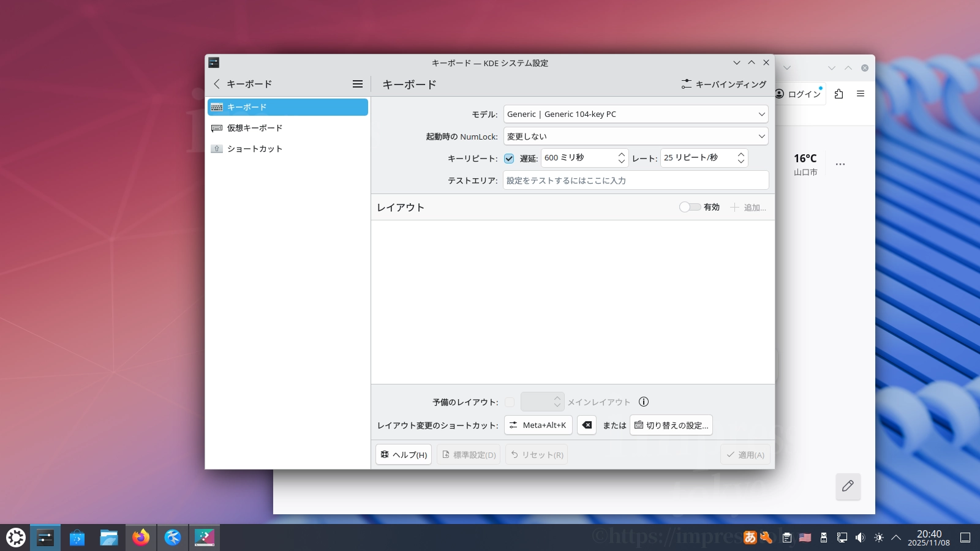The width and height of the screenshot is (980, 551).
Task: Click the weather widget's three-dot menu
Action: point(840,164)
